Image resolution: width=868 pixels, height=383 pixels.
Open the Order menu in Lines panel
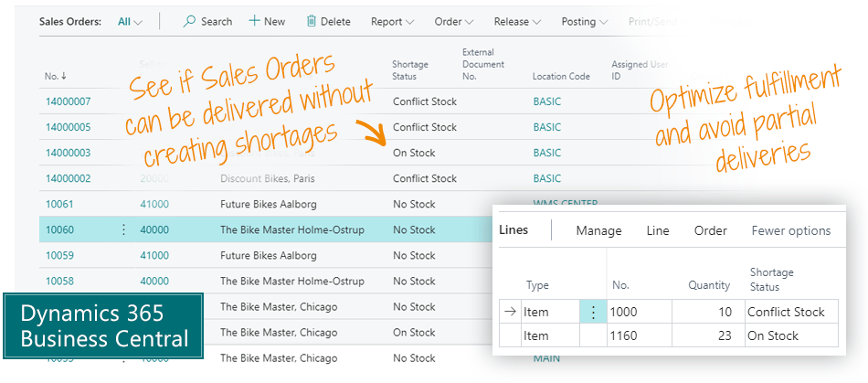[x=711, y=230]
